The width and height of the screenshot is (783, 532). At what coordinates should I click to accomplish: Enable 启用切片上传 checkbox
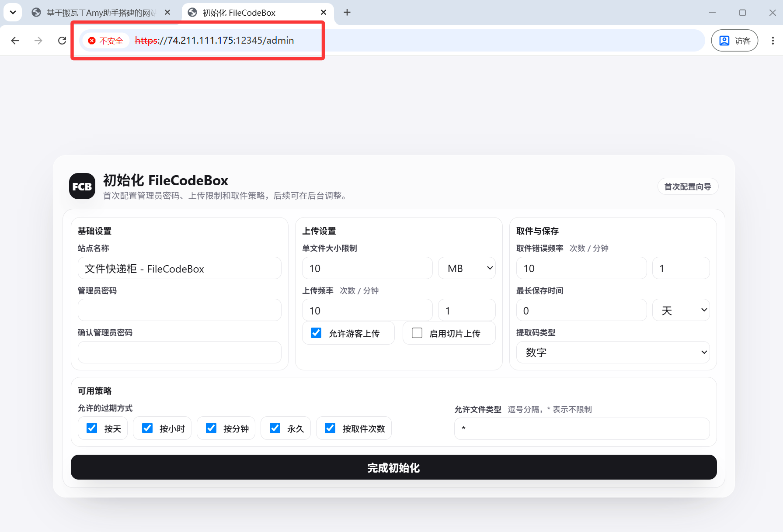pos(417,333)
